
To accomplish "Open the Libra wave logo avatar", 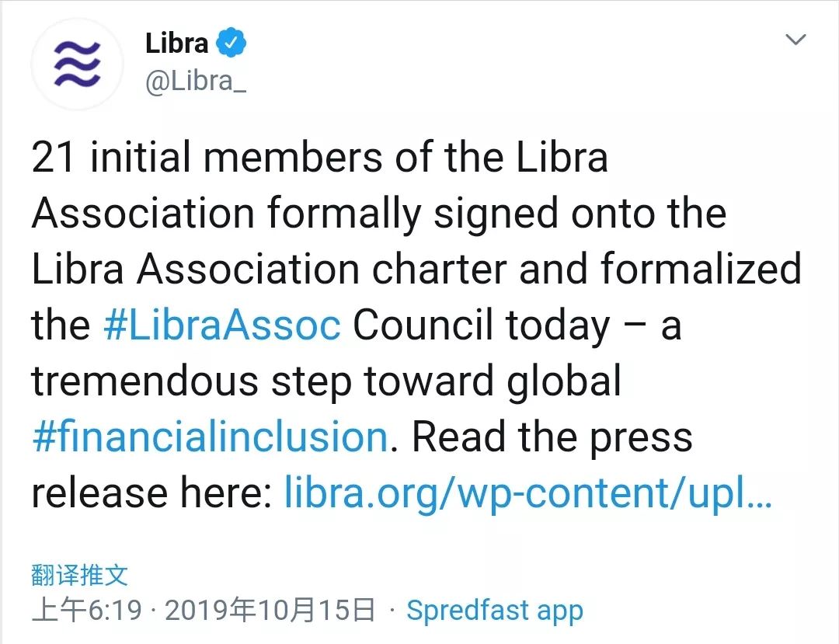I will point(78,64).
